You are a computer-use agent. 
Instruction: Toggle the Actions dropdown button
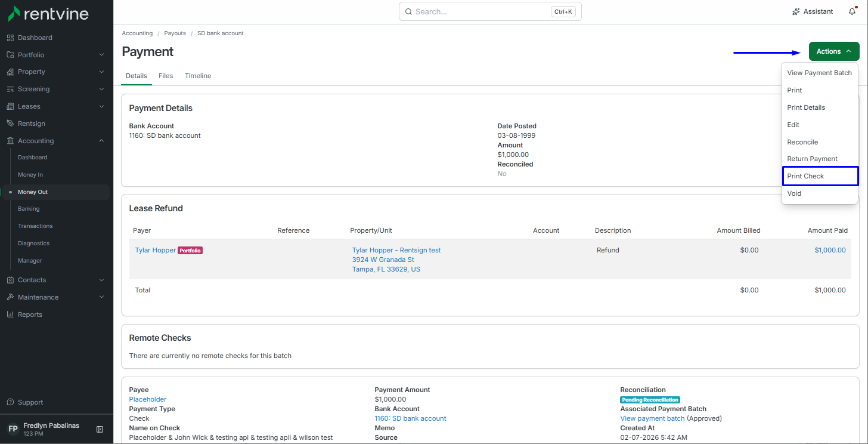click(x=834, y=51)
